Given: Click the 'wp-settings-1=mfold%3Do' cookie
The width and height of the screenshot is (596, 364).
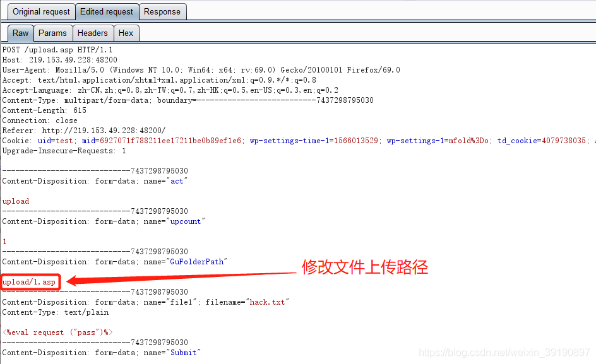Looking at the screenshot, I should pyautogui.click(x=438, y=141).
